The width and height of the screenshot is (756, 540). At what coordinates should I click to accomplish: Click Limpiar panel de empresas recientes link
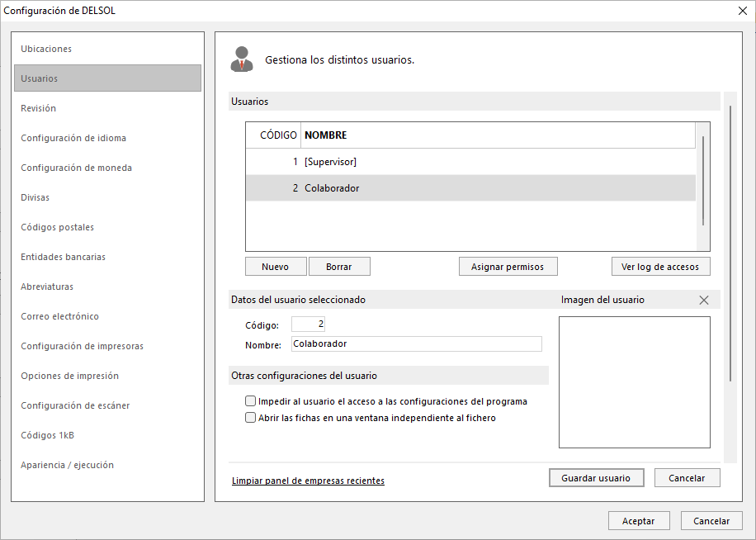pos(308,481)
